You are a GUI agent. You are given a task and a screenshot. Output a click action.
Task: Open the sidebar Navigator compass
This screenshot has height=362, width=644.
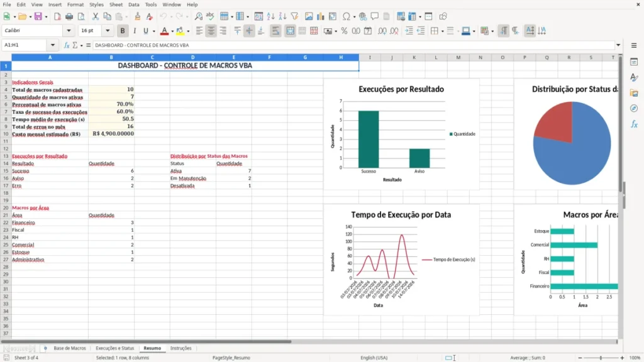[x=634, y=108]
